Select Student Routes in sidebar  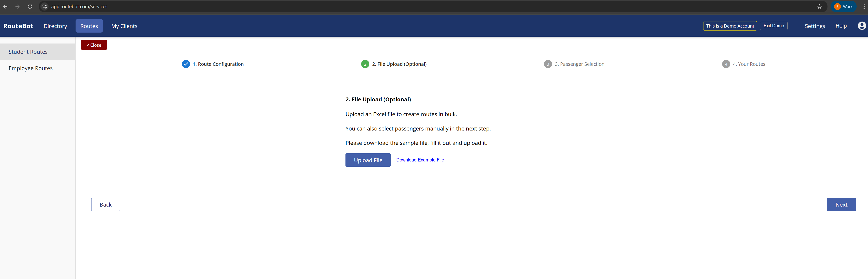pos(28,52)
